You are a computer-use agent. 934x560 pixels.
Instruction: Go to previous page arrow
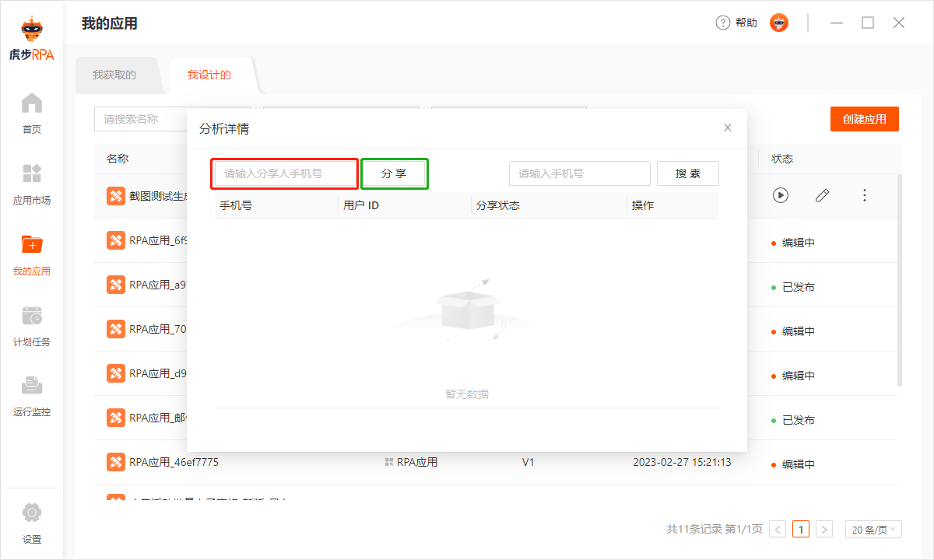778,530
